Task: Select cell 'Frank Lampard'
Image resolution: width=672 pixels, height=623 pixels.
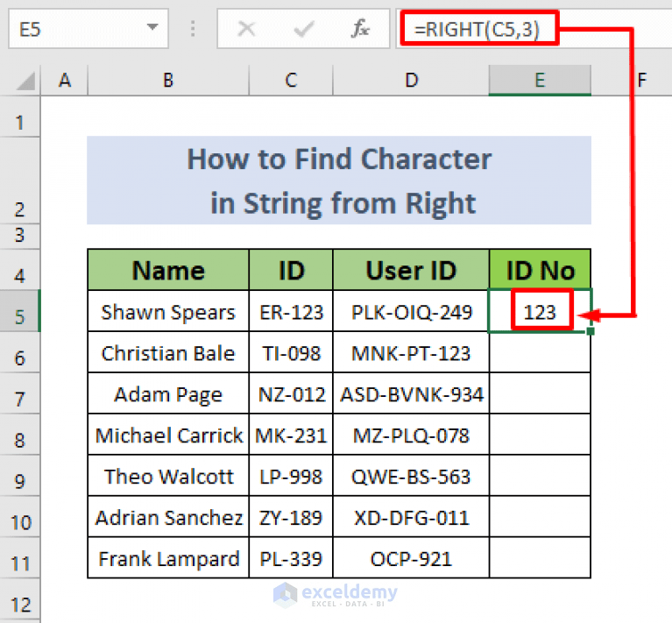Action: (168, 558)
